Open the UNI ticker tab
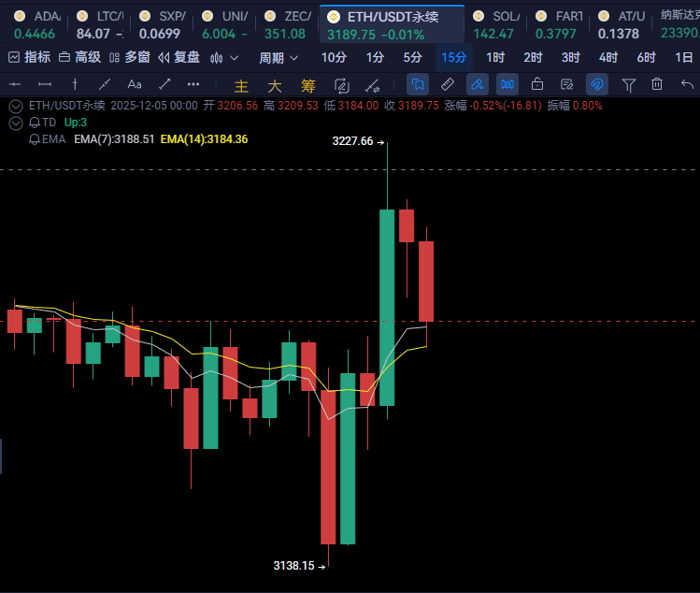Viewport: 700px width, 593px height. (224, 24)
